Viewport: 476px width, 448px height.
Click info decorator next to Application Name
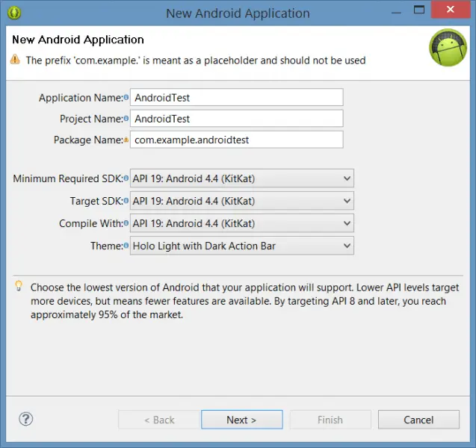tap(126, 99)
